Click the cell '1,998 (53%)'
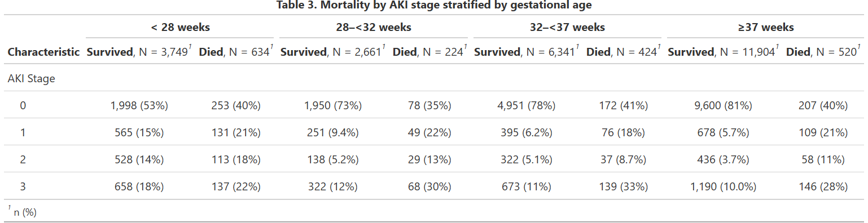Viewport: 868px width, 223px height. point(139,105)
